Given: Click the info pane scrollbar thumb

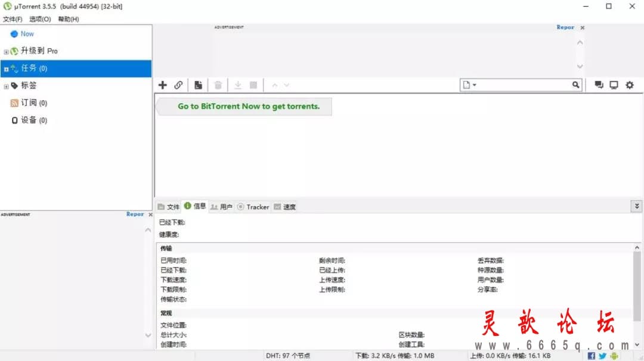Looking at the screenshot, I should [x=637, y=286].
